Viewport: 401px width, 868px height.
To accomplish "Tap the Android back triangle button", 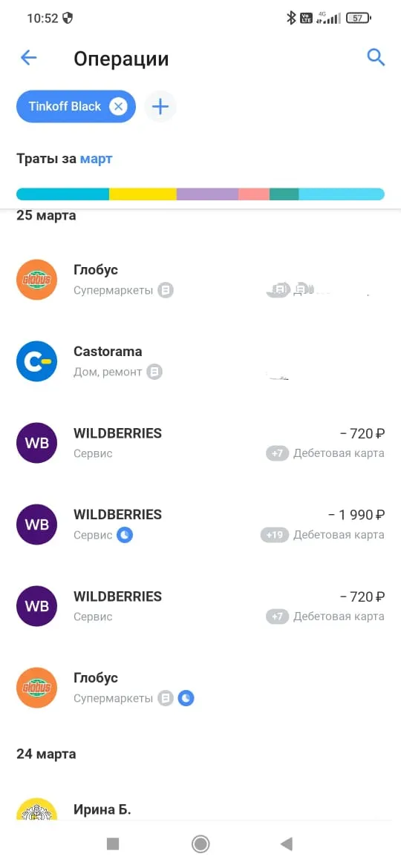I will pos(287,844).
